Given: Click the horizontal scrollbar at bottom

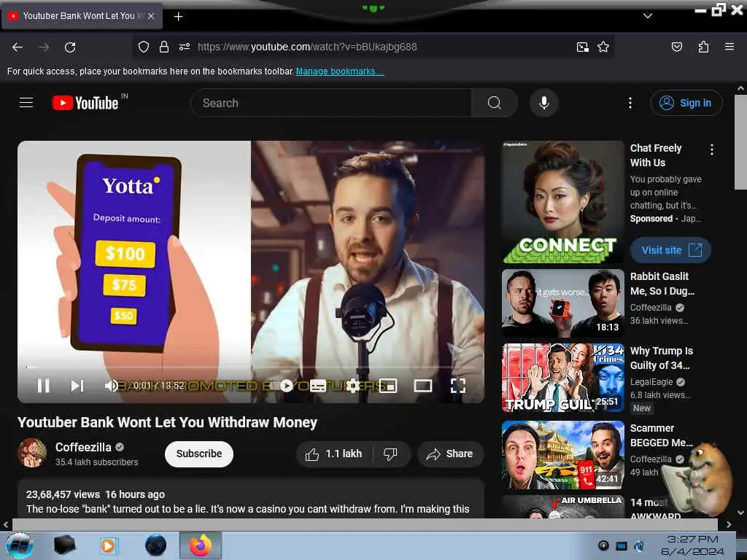Looking at the screenshot, I should (365, 524).
